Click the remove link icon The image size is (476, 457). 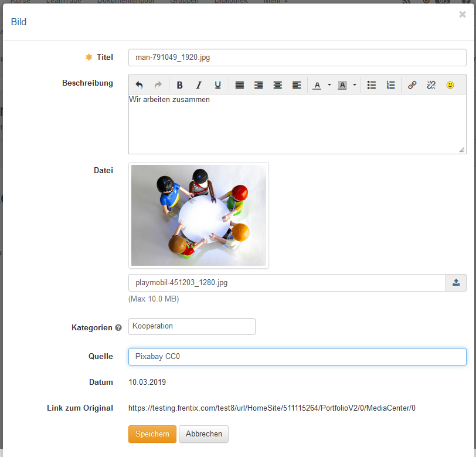pyautogui.click(x=431, y=85)
